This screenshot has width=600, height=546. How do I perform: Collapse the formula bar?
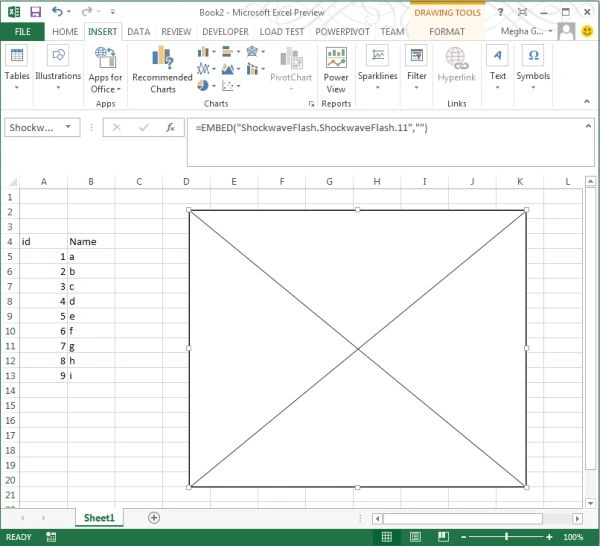(588, 125)
